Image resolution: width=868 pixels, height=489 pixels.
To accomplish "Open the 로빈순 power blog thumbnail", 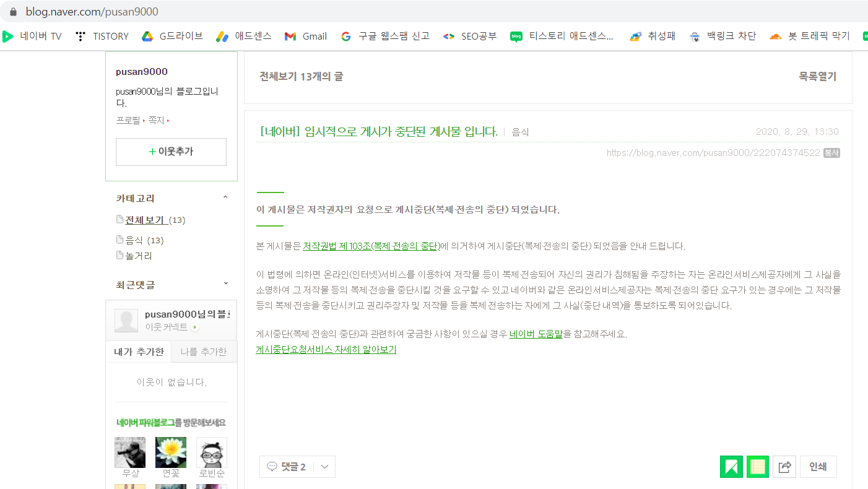I will [212, 452].
